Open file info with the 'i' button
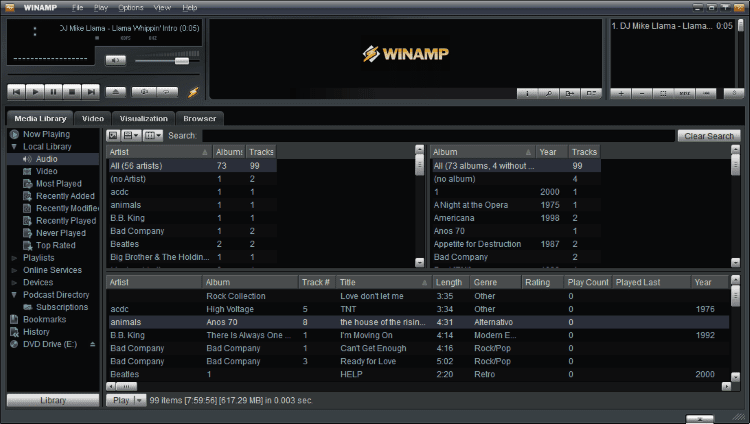The height and width of the screenshot is (424, 750). tap(527, 93)
